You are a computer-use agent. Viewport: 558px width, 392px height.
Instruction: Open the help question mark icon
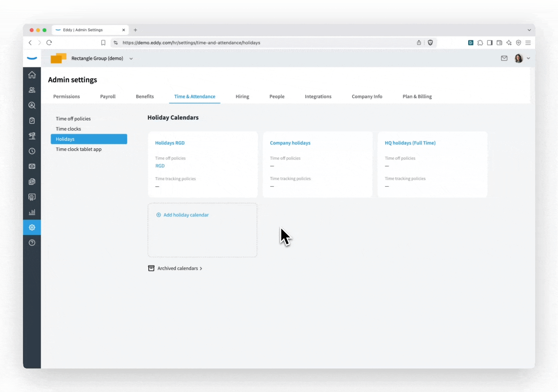coord(32,243)
